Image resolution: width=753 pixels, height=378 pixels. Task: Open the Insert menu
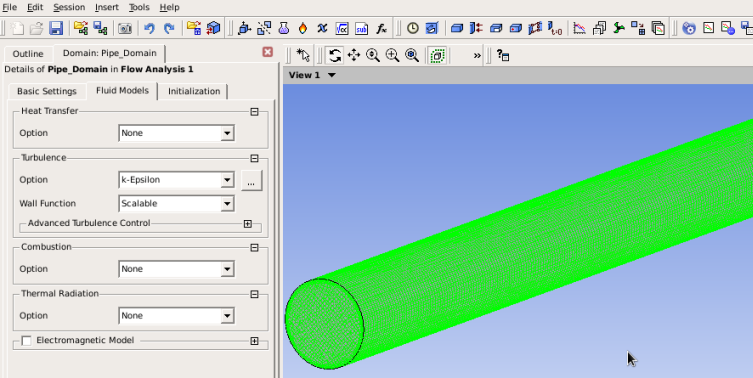(x=107, y=7)
